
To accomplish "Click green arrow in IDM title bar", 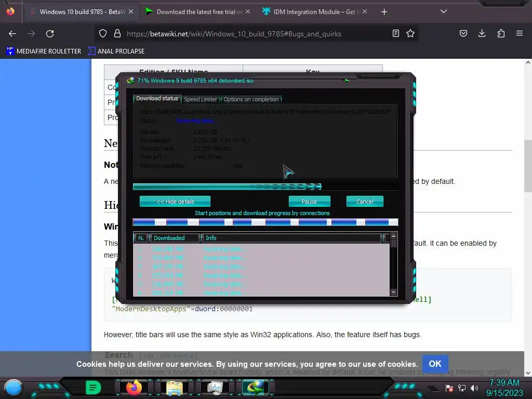I will (347, 81).
